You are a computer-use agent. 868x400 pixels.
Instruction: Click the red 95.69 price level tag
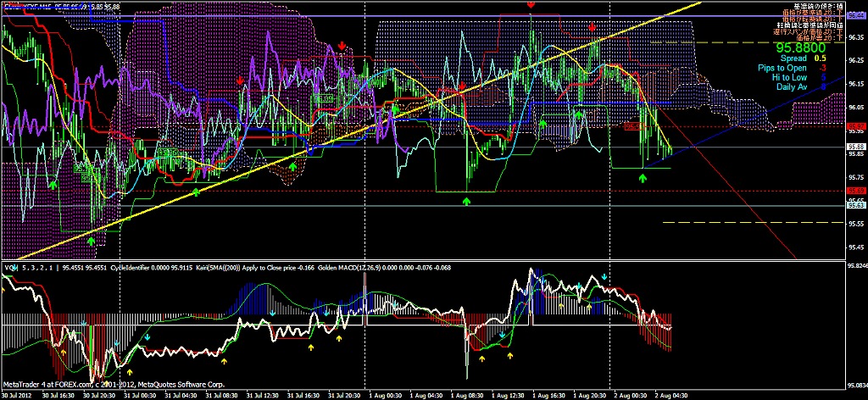pos(855,192)
